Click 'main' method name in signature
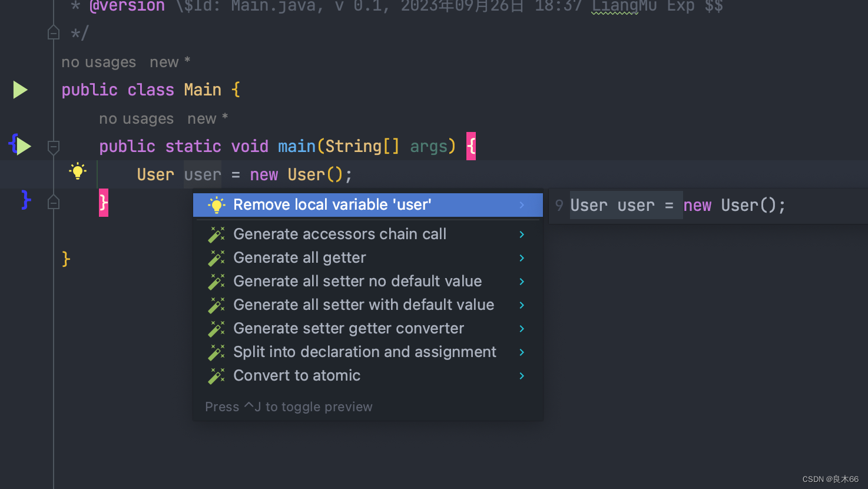Image resolution: width=868 pixels, height=489 pixels. [297, 147]
